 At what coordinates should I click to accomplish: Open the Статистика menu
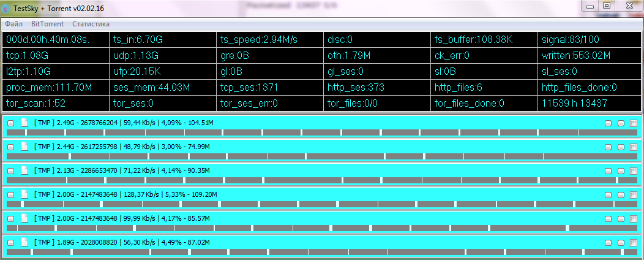(91, 24)
